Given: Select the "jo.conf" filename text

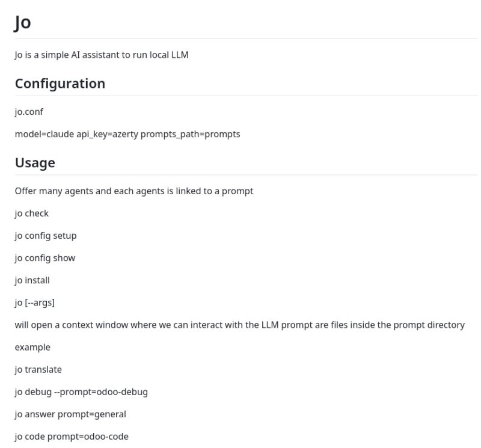Looking at the screenshot, I should (x=29, y=112).
